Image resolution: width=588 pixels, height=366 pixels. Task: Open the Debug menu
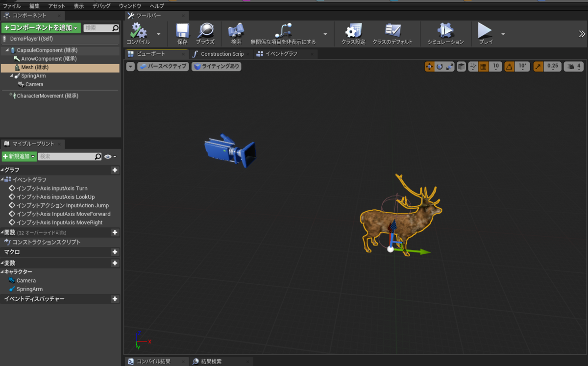(x=101, y=6)
